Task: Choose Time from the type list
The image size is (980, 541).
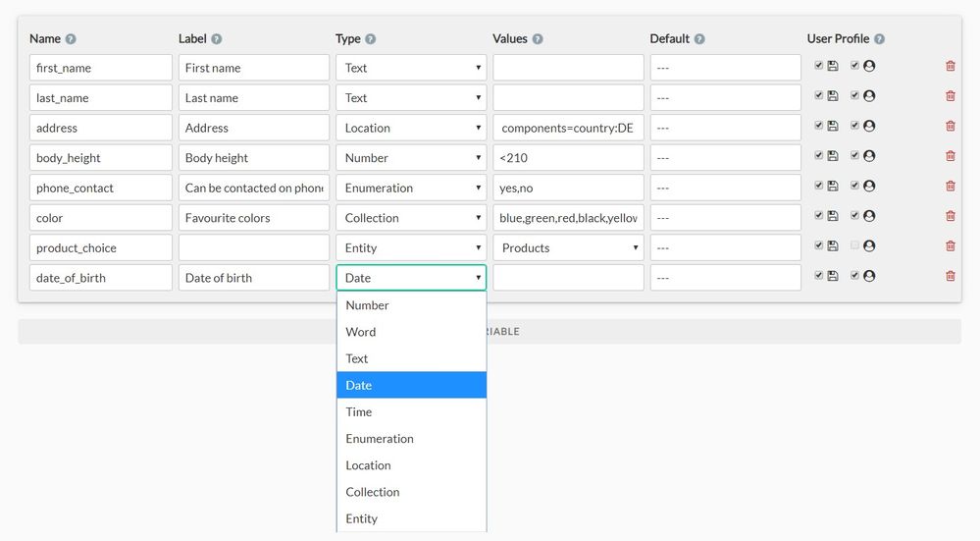Action: [x=411, y=412]
